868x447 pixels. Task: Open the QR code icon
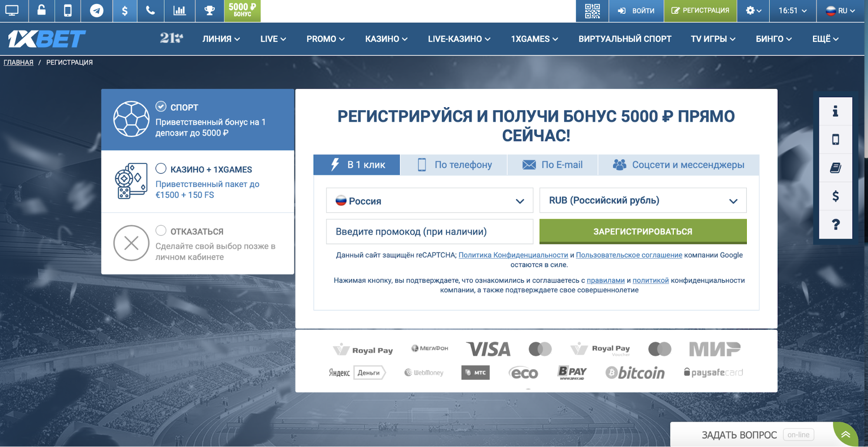(592, 11)
